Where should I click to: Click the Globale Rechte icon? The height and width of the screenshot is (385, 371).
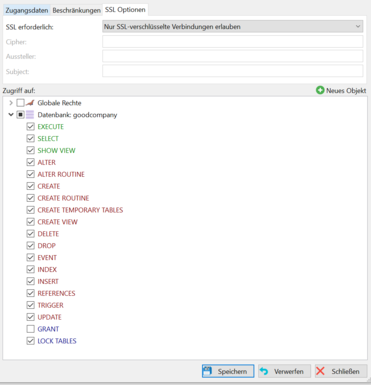[30, 103]
